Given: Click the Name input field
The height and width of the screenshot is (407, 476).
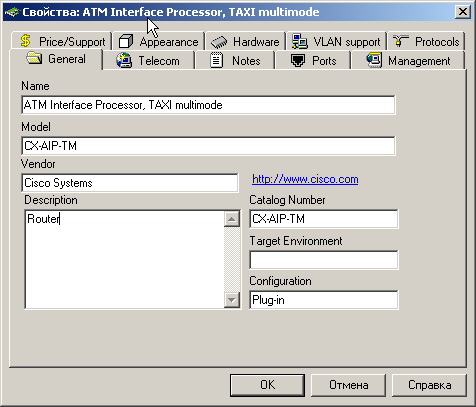Looking at the screenshot, I should coord(208,105).
